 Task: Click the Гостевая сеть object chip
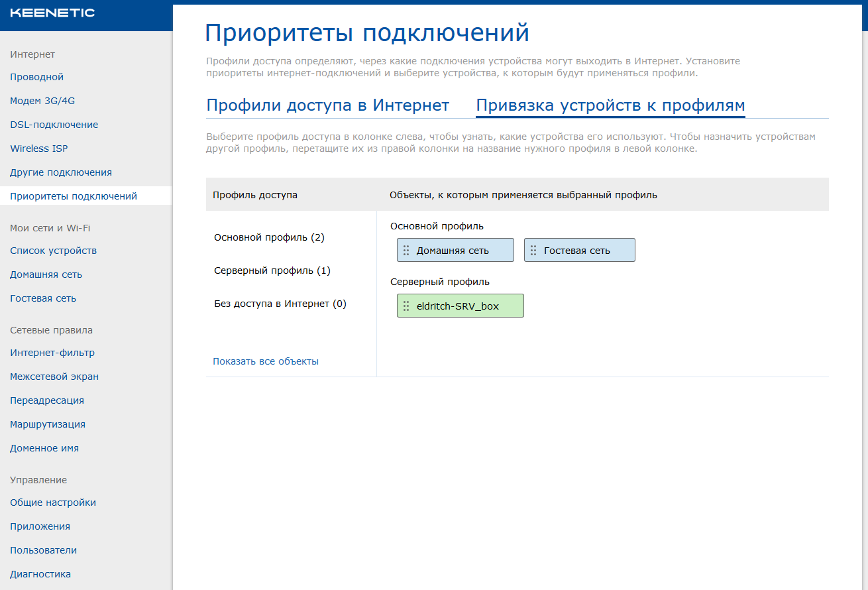click(580, 250)
